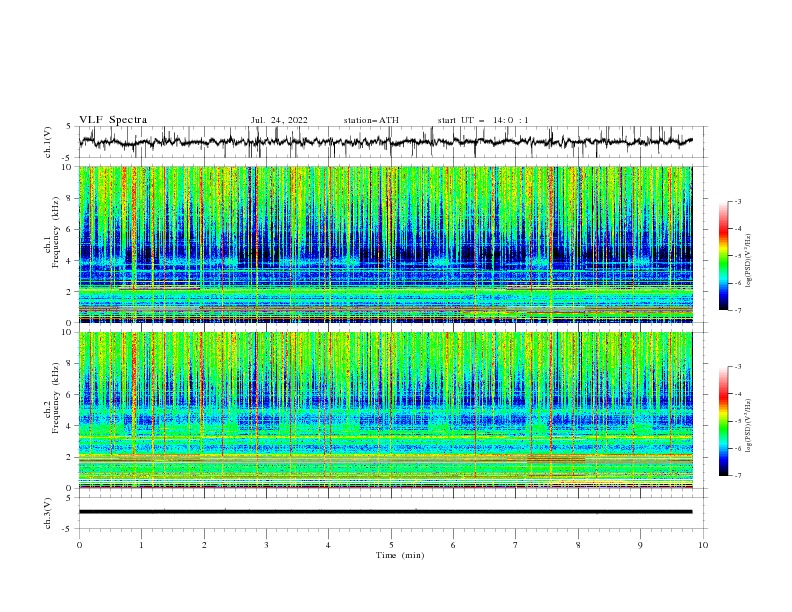Click the "Time (min)" axis label
Viewport: 792px width, 612px height.
point(400,555)
